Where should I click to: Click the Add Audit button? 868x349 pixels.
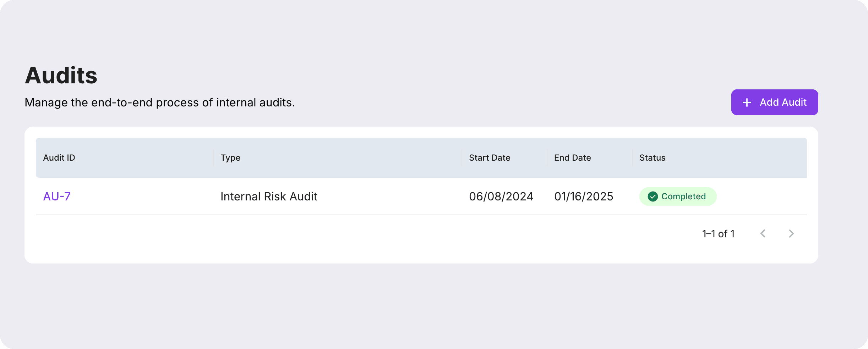coord(774,102)
